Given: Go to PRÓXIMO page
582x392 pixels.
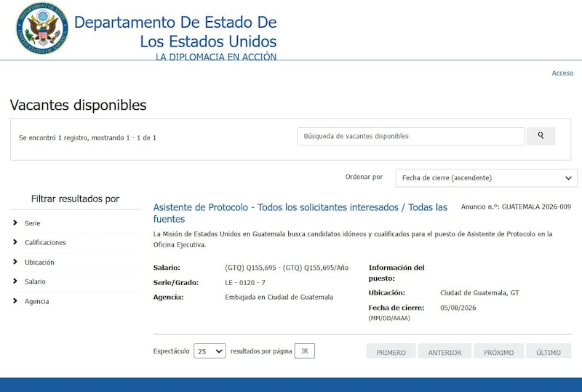Looking at the screenshot, I should [x=498, y=352].
